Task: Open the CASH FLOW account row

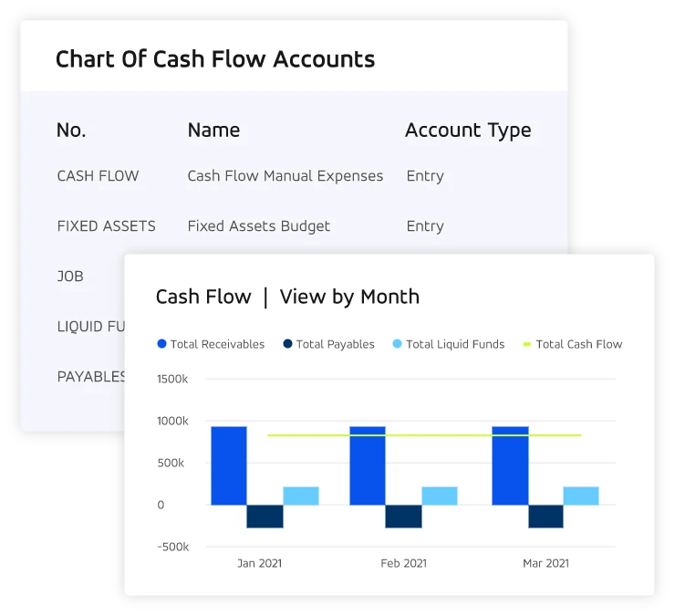Action: pos(294,176)
